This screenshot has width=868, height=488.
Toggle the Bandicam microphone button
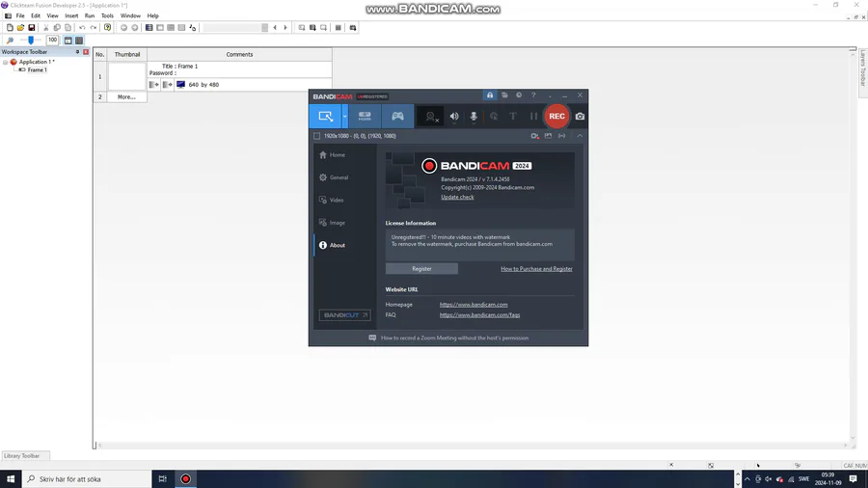(x=474, y=116)
